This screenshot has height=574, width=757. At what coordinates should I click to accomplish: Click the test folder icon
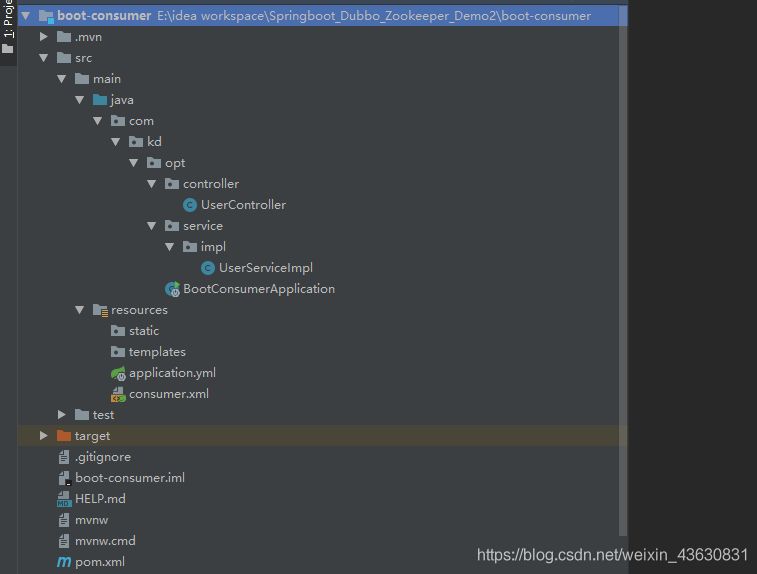(82, 415)
